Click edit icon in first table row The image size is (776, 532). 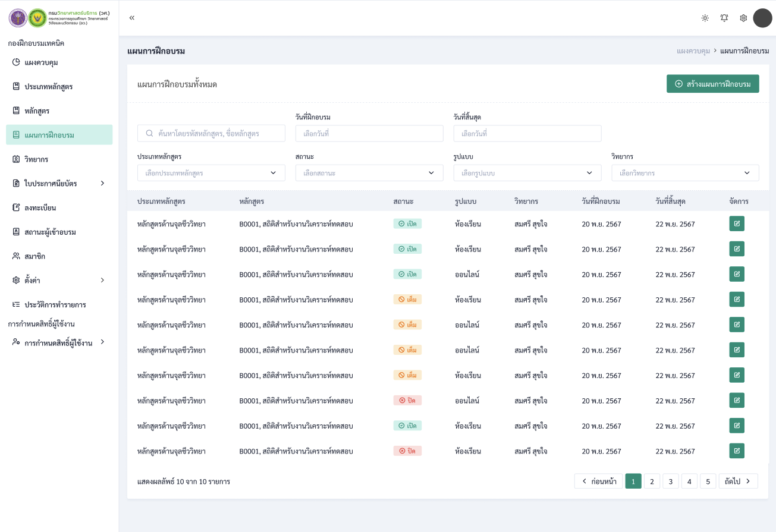[x=737, y=223]
